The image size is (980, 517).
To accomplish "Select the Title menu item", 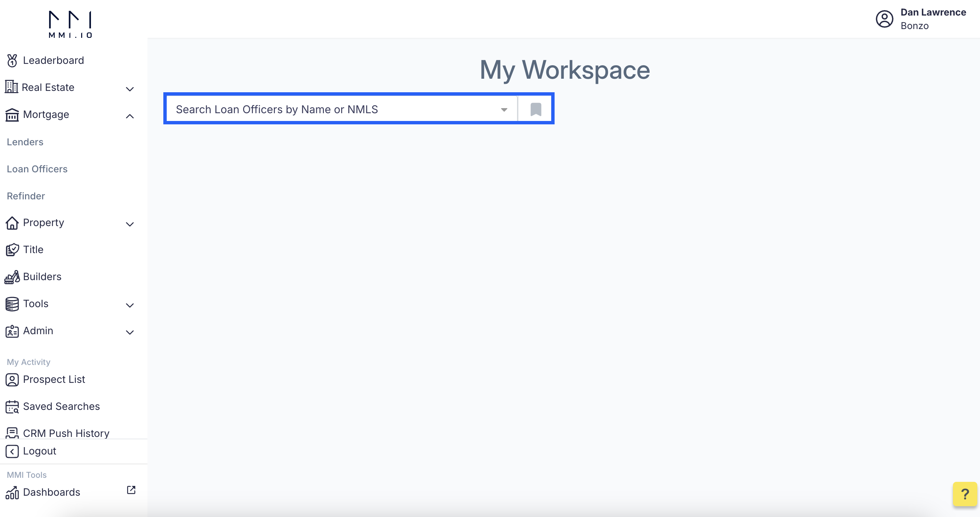I will (x=33, y=249).
